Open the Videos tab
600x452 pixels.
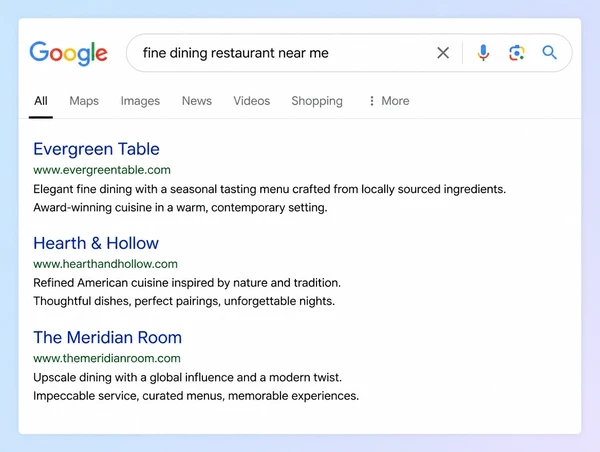point(251,101)
